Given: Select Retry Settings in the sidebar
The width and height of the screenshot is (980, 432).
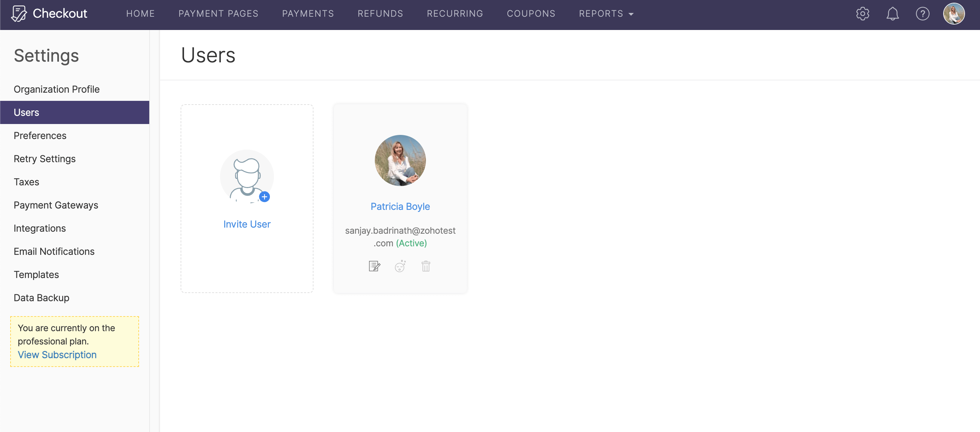Looking at the screenshot, I should point(44,159).
